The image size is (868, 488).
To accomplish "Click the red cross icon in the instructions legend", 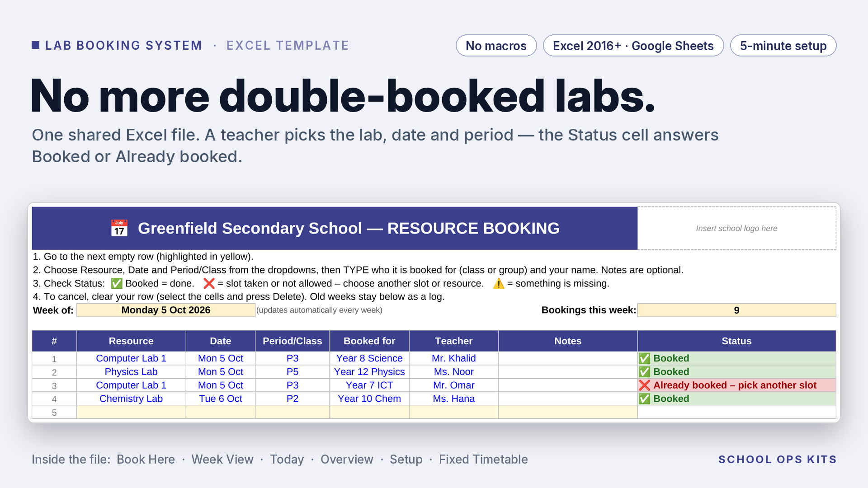I will point(209,283).
